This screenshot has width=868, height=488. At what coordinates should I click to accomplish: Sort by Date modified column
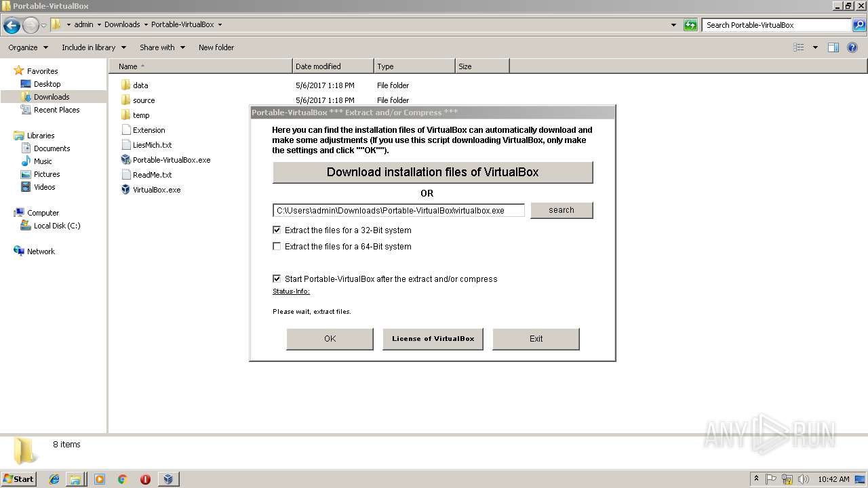[x=333, y=66]
